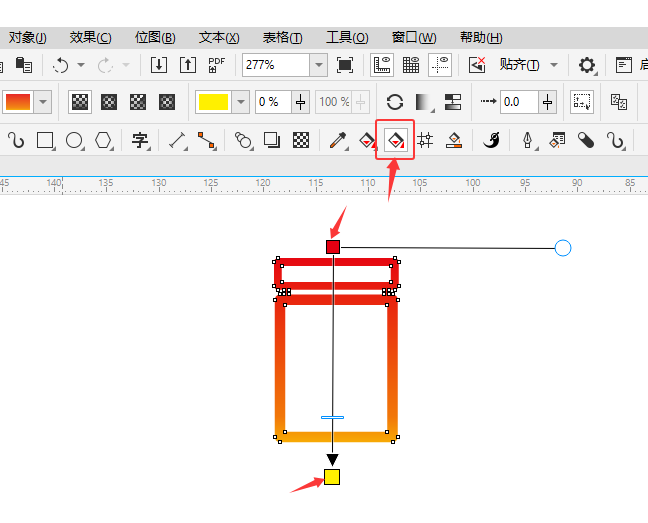648x523 pixels.
Task: Expand the Redo history dropdown arrow
Action: tap(126, 65)
